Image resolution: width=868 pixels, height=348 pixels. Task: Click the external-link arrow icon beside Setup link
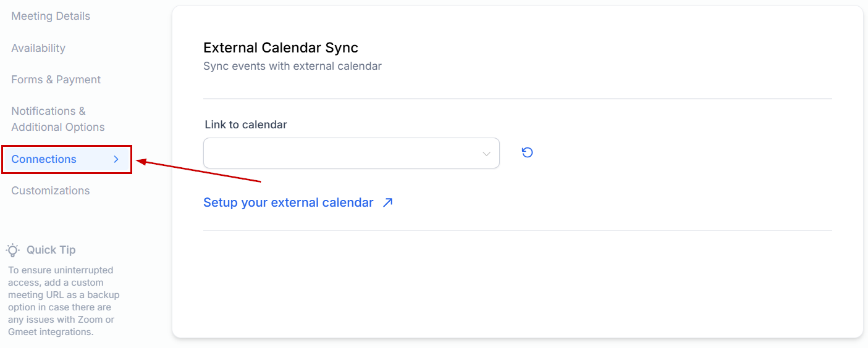387,202
